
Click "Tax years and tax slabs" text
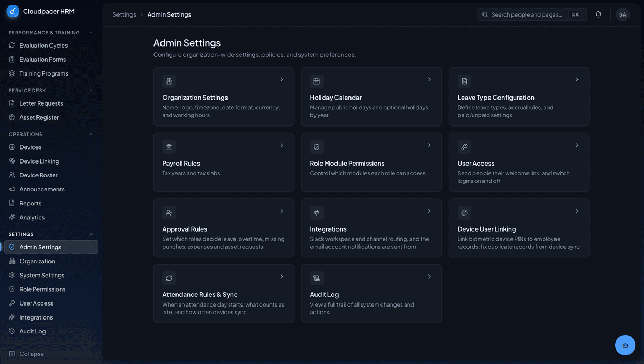coord(191,173)
